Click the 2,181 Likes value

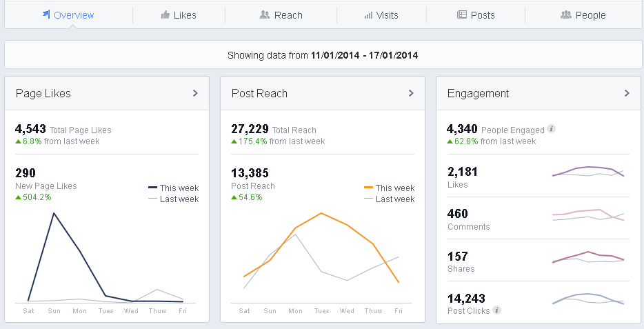click(462, 172)
